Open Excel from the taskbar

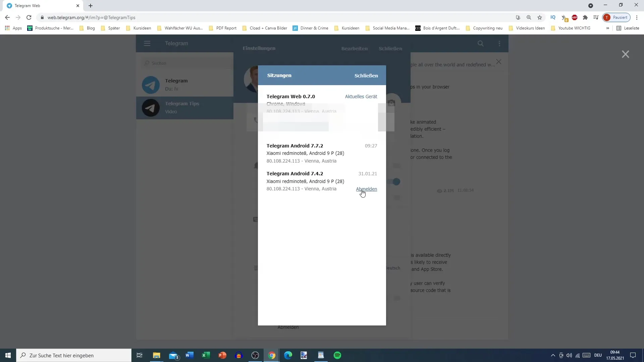click(206, 355)
